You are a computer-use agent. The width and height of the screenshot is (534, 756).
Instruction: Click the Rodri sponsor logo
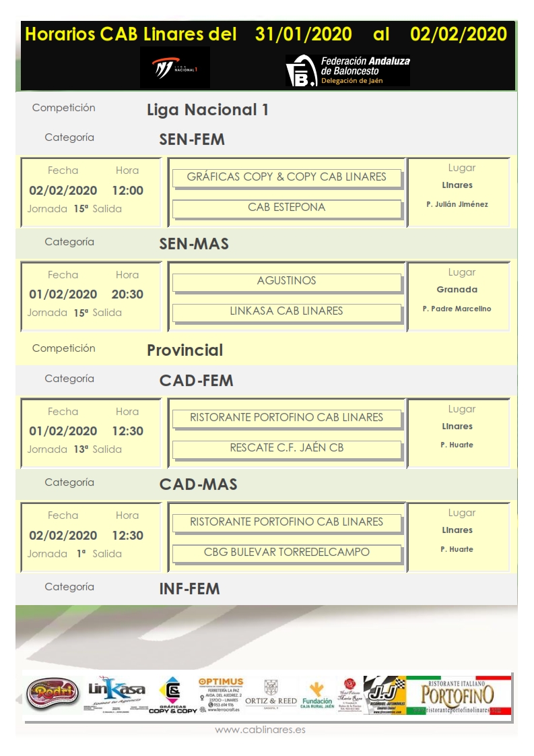click(x=52, y=694)
